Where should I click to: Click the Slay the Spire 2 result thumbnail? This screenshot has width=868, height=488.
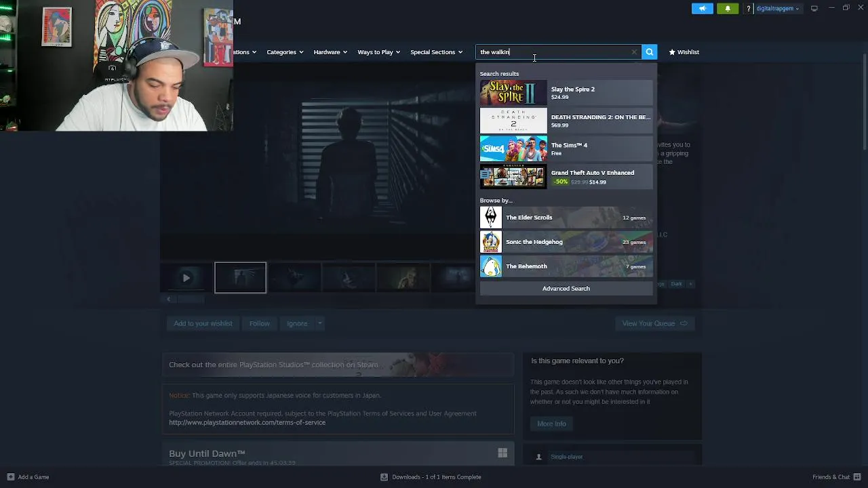(513, 93)
